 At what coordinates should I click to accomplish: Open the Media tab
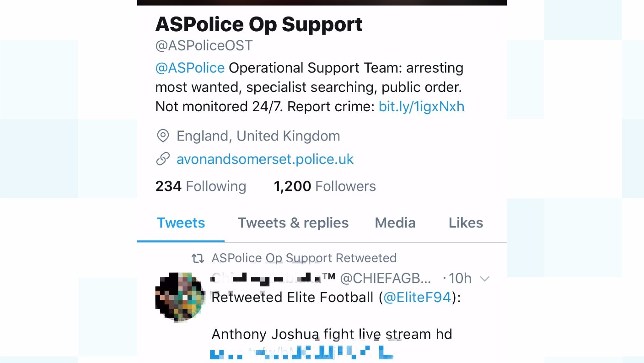click(x=395, y=223)
